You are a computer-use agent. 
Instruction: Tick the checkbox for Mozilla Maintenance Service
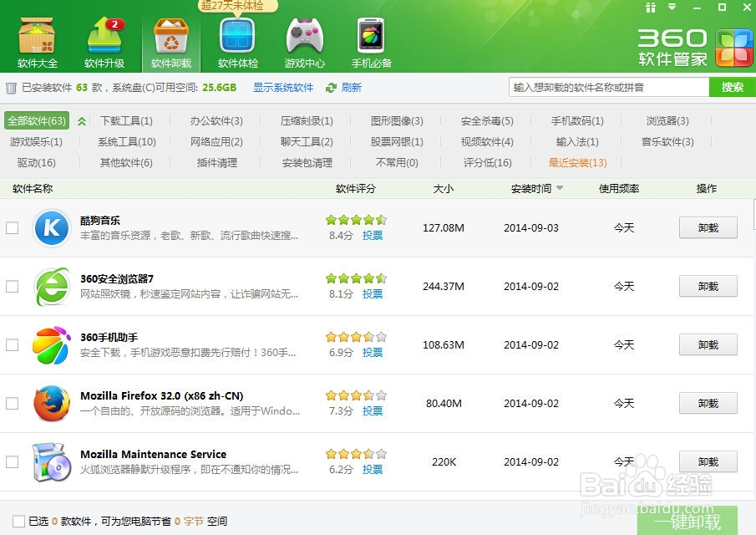click(x=12, y=462)
